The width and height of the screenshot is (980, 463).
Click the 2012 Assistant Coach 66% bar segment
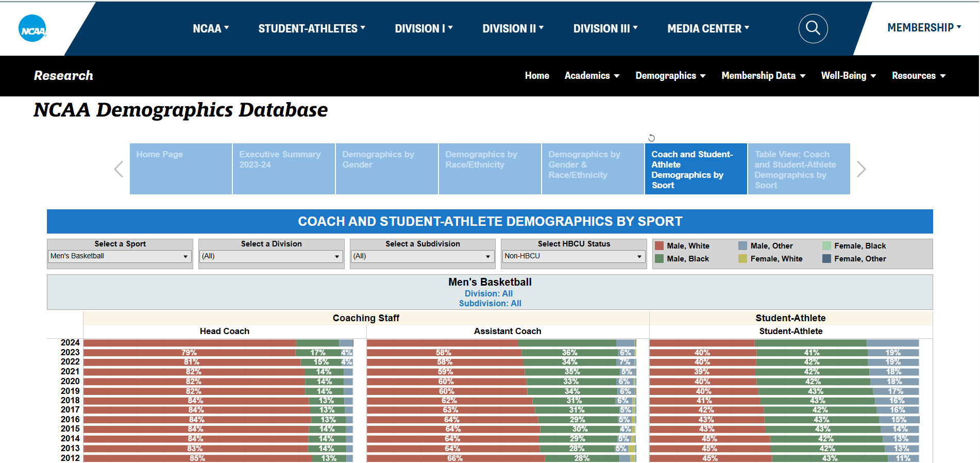[455, 458]
